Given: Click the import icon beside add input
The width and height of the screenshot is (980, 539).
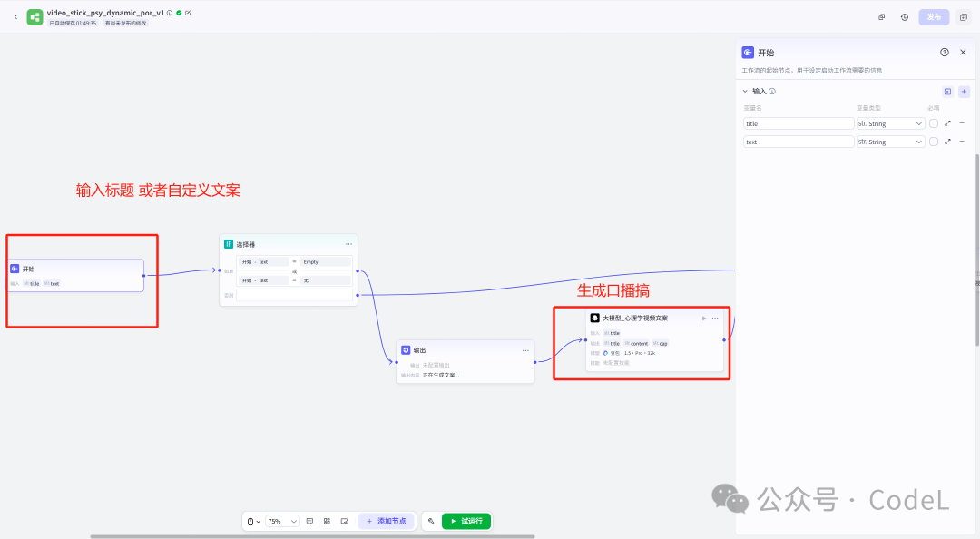Looking at the screenshot, I should coord(947,92).
